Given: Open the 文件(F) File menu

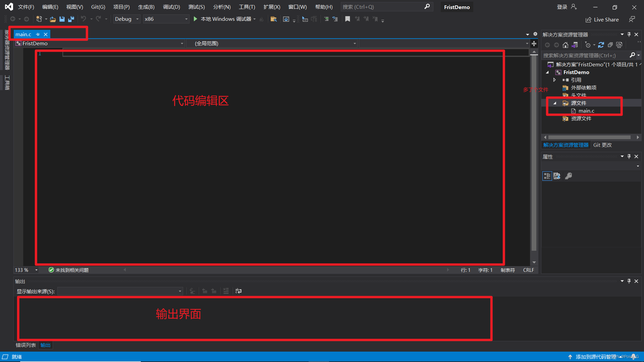Looking at the screenshot, I should tap(25, 7).
